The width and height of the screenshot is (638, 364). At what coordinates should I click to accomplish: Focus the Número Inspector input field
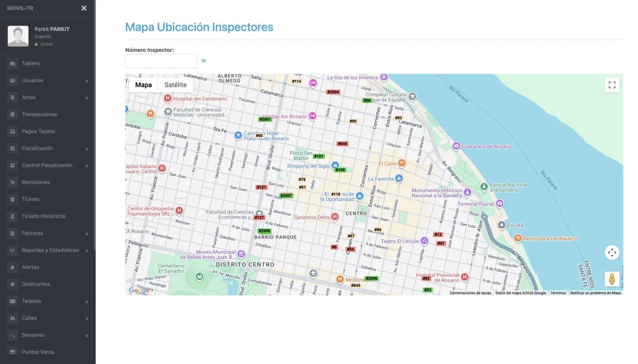click(x=161, y=61)
